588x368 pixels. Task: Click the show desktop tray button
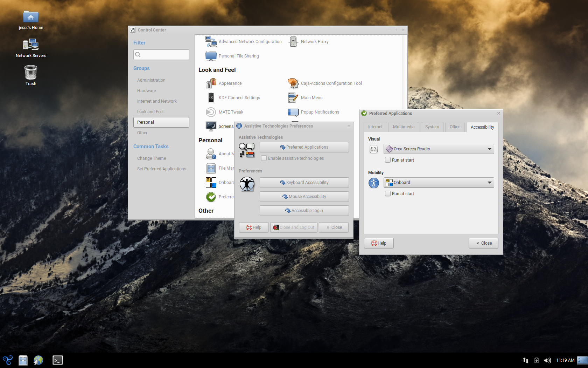point(582,360)
